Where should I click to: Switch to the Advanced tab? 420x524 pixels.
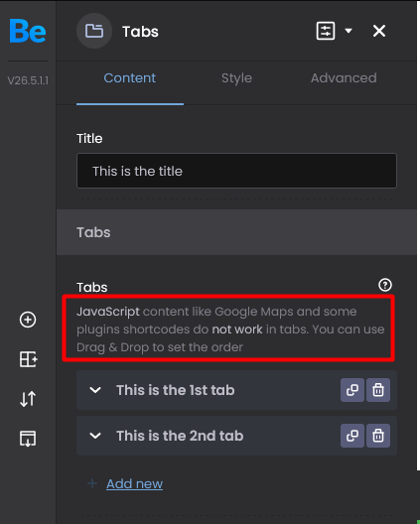pyautogui.click(x=344, y=78)
